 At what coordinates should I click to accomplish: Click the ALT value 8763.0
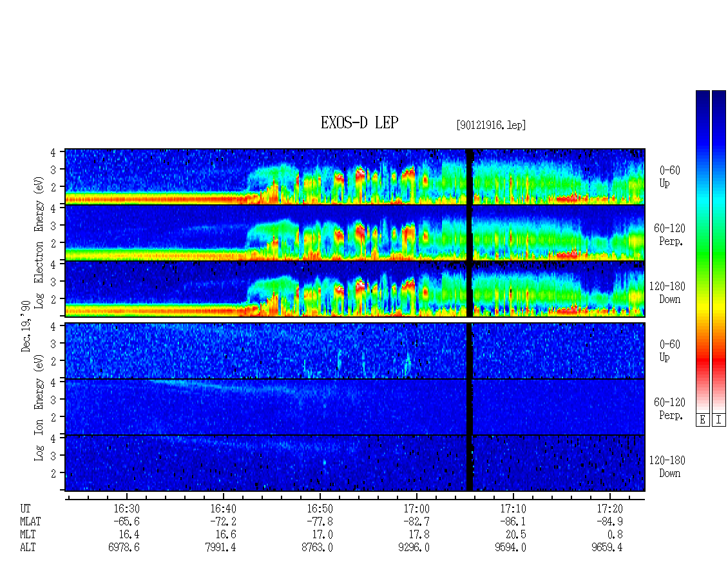pos(317,548)
